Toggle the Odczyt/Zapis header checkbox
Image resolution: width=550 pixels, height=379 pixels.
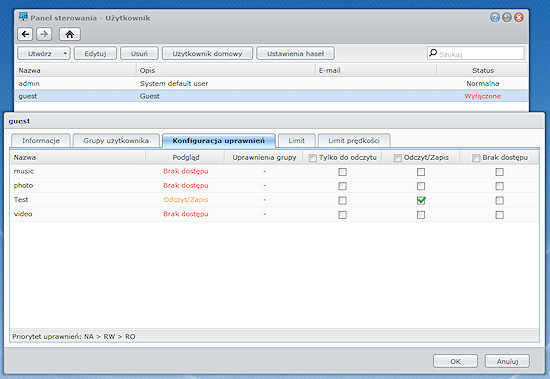[397, 158]
